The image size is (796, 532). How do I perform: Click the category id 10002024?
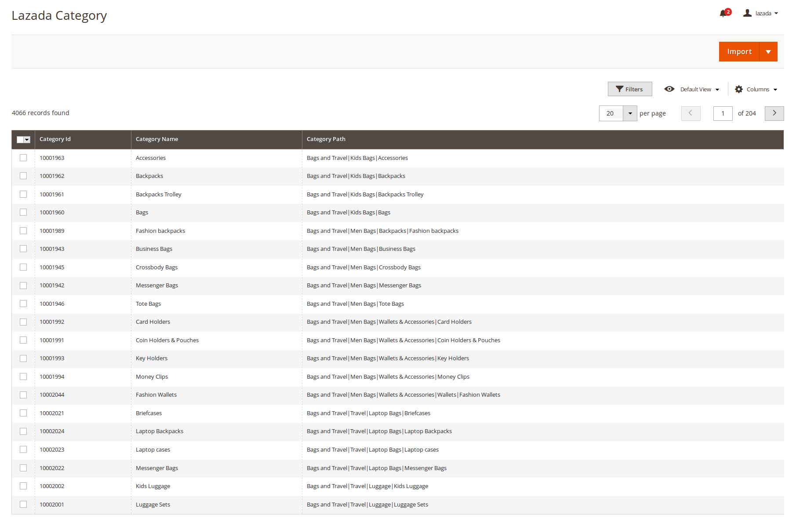[52, 431]
